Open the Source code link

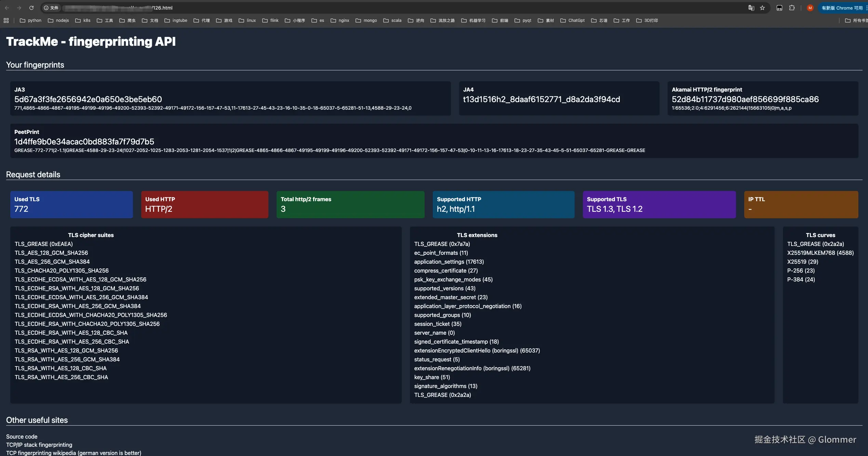[22, 437]
